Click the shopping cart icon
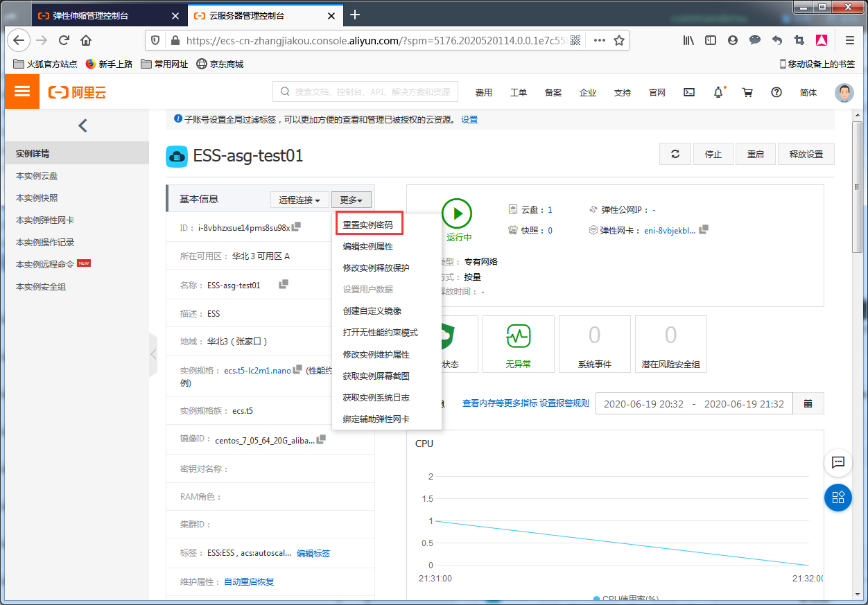The width and height of the screenshot is (868, 605). (747, 92)
